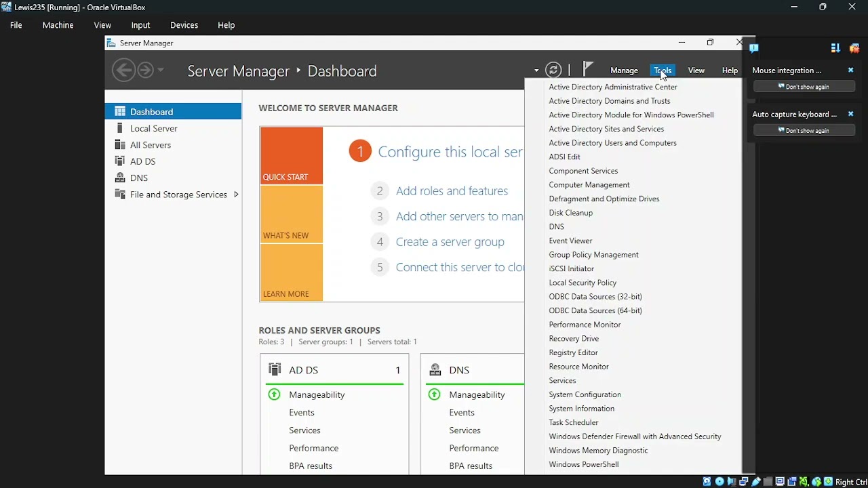Open Group Policy Management
The width and height of the screenshot is (868, 488).
(593, 255)
